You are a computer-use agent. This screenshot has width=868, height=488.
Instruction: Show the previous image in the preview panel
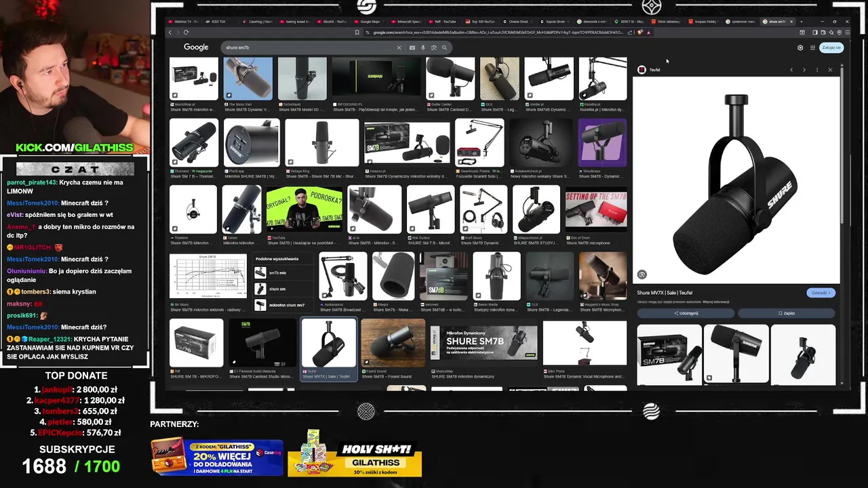[791, 70]
